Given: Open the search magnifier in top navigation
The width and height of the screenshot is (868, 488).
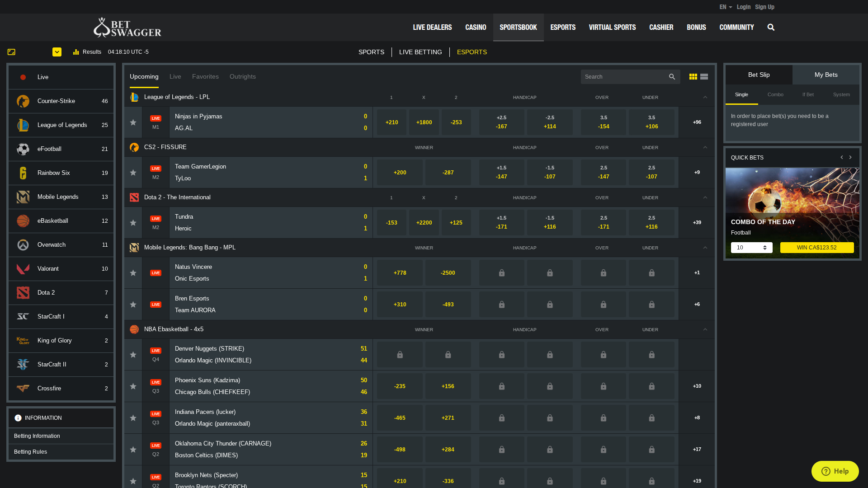Looking at the screenshot, I should pos(770,27).
